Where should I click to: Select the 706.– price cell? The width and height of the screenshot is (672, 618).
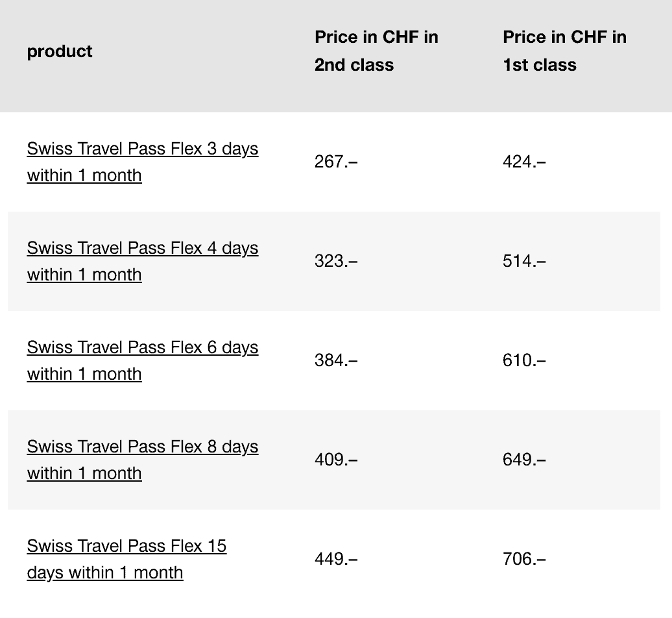(x=524, y=559)
